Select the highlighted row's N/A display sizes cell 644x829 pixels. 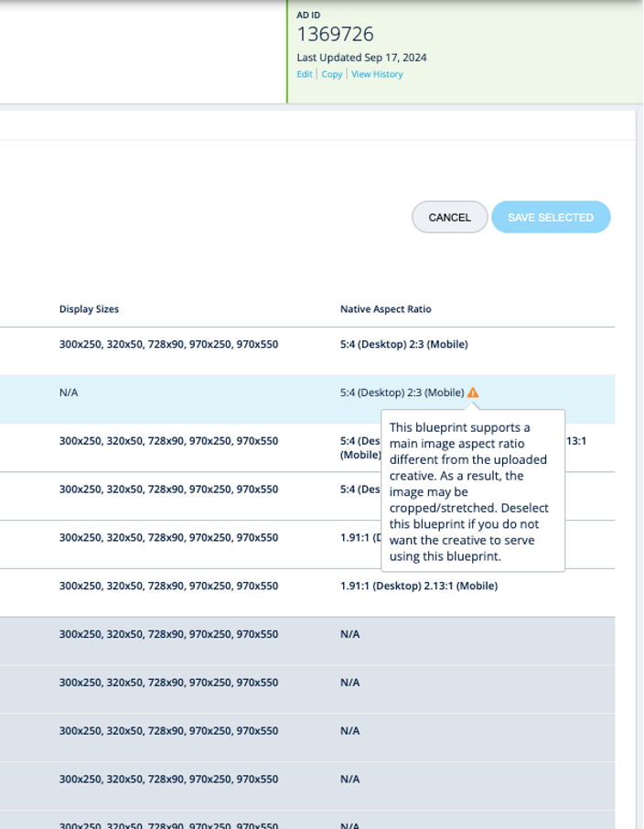(x=69, y=393)
